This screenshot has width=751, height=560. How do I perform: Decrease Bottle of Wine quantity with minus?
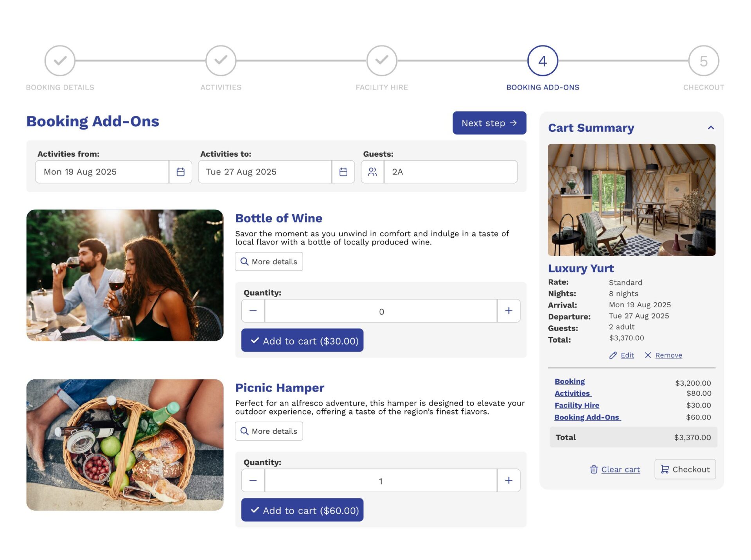coord(253,311)
